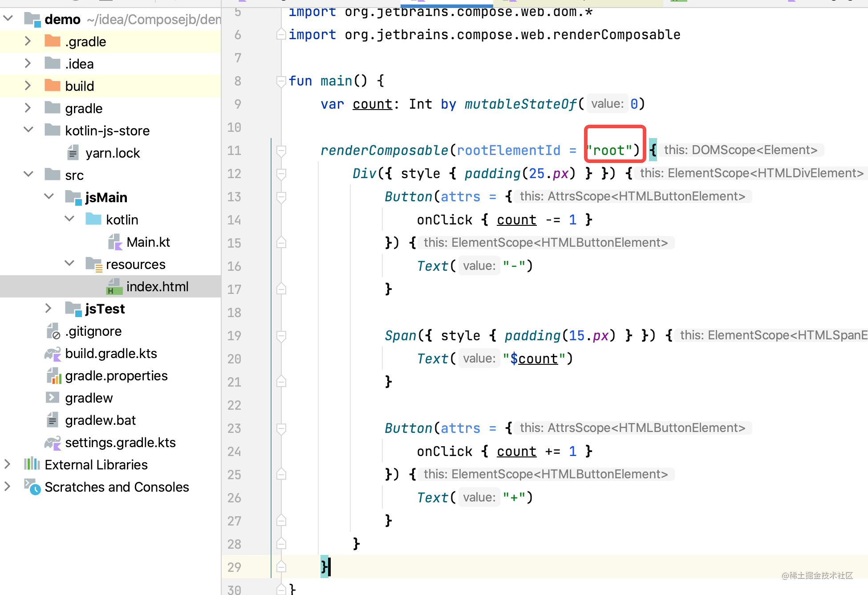Click the Main.kt Kotlin file icon

pyautogui.click(x=115, y=242)
